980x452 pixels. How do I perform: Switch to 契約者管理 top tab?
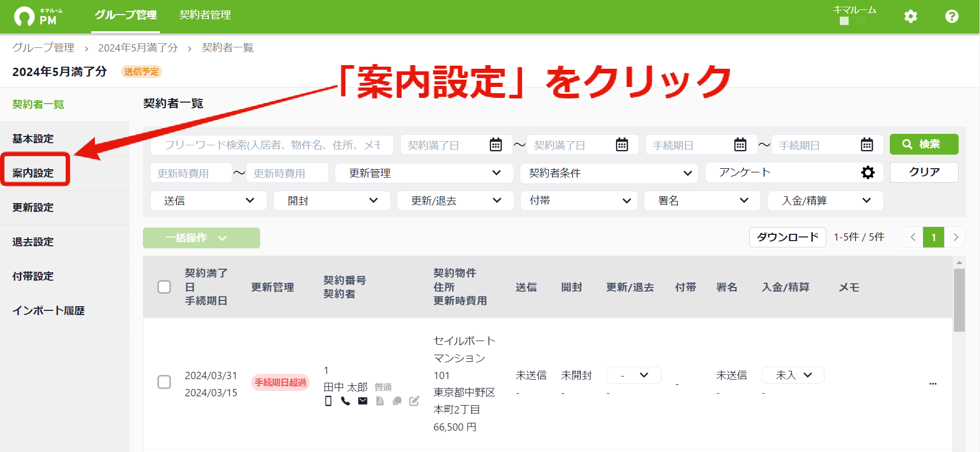[205, 15]
